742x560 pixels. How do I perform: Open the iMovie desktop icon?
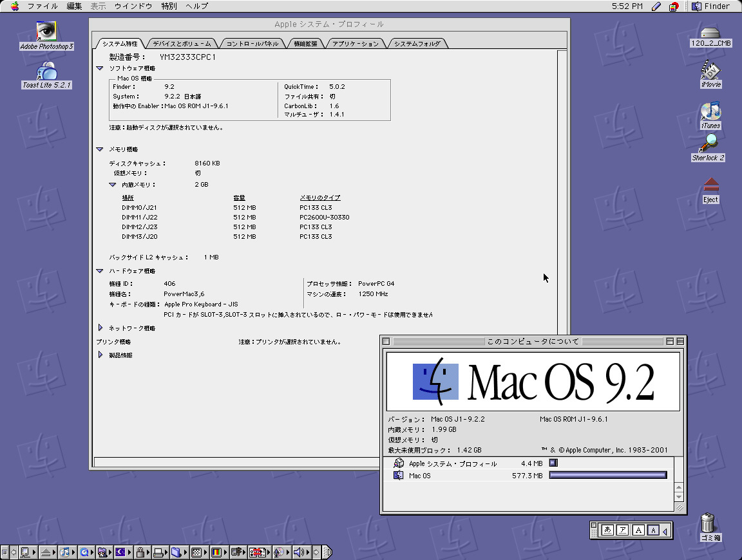(710, 70)
